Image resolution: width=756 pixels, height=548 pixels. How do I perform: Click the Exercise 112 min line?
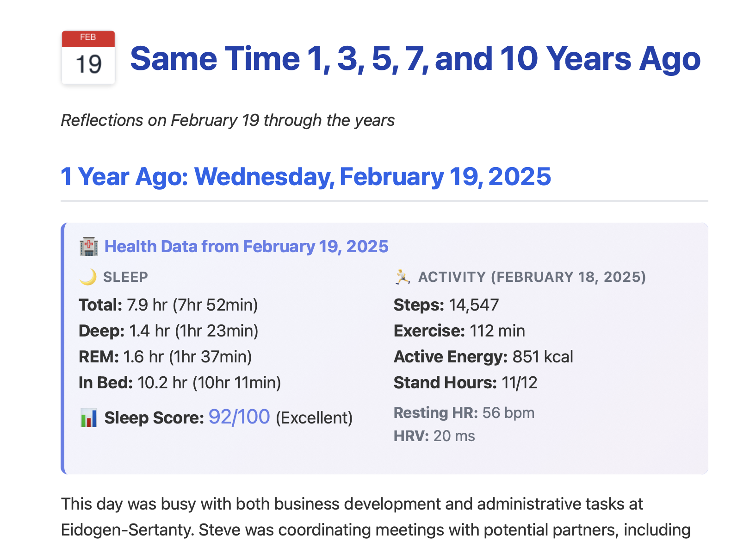[459, 331]
